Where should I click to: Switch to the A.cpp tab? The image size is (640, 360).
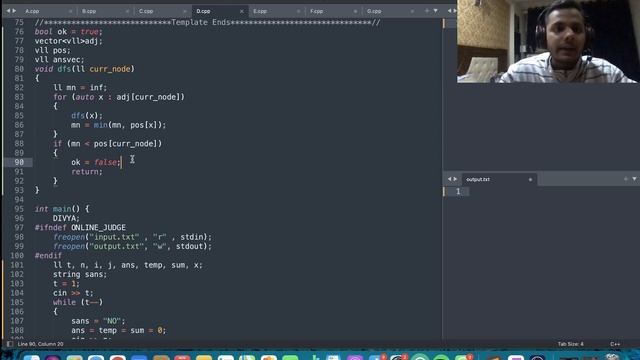coord(32,11)
